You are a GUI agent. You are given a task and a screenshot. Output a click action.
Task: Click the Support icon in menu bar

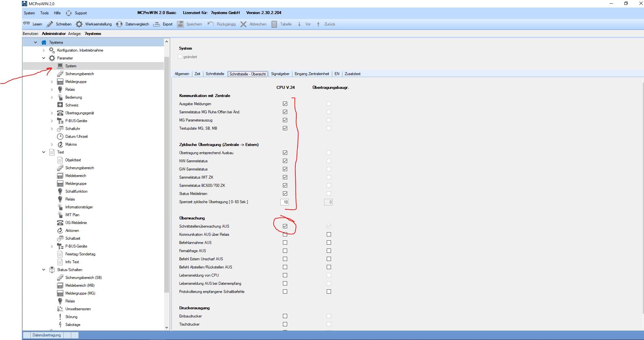(x=69, y=13)
